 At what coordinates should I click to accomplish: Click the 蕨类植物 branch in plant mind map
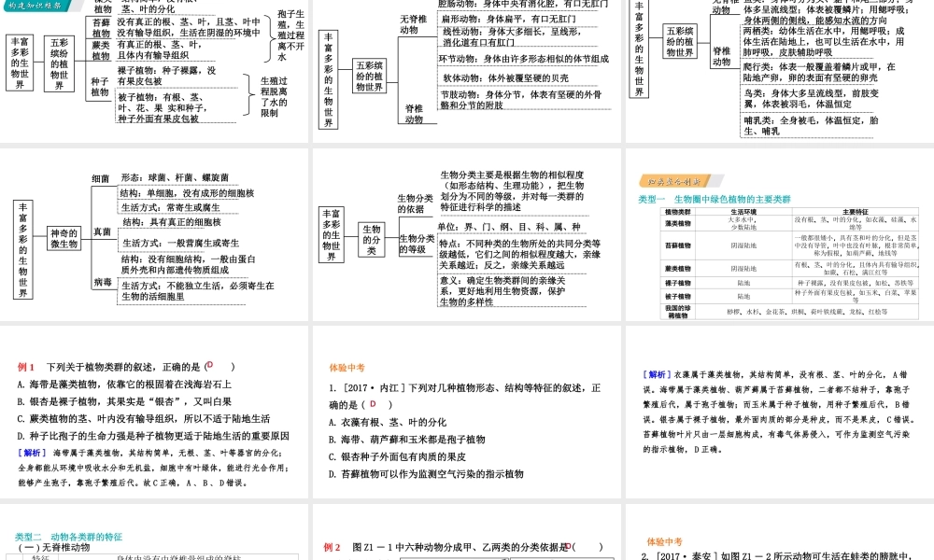pos(101,50)
